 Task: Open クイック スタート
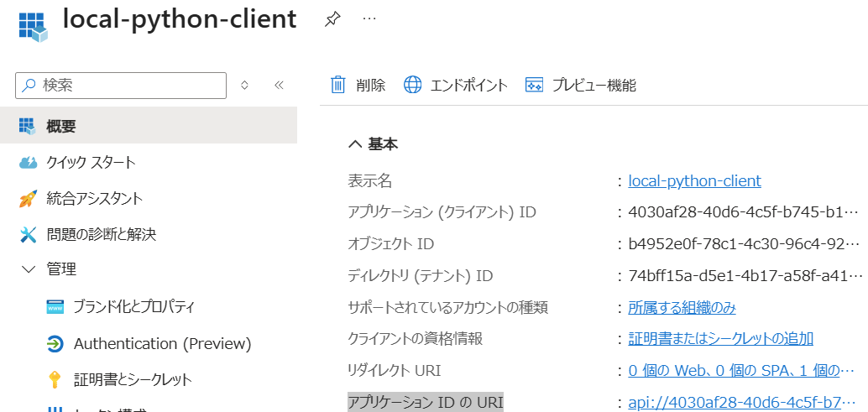pyautogui.click(x=91, y=162)
